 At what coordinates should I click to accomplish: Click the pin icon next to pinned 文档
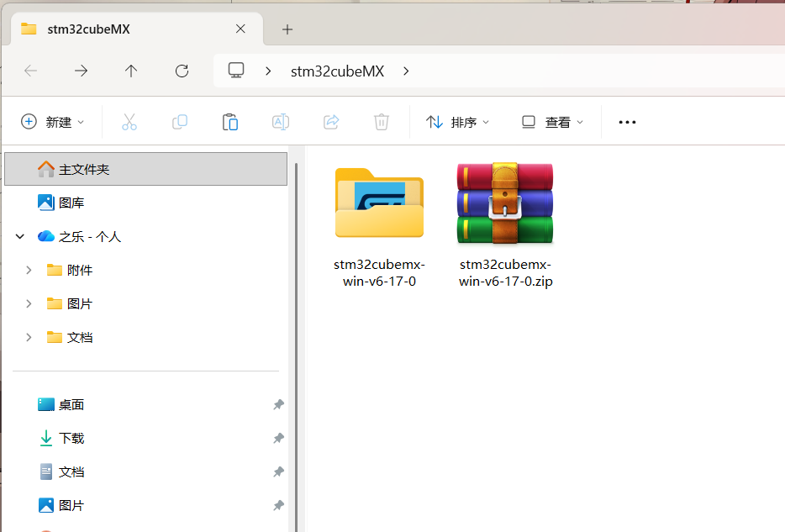click(278, 471)
